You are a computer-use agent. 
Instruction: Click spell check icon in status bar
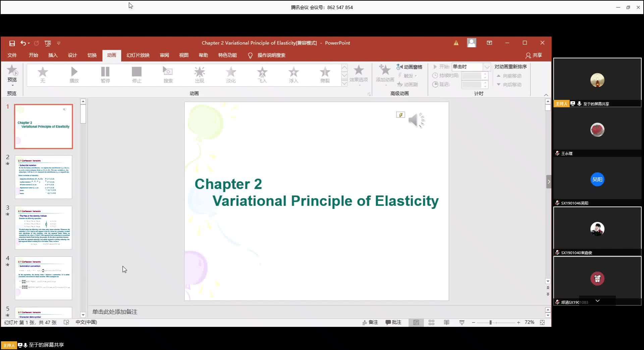[x=66, y=323]
